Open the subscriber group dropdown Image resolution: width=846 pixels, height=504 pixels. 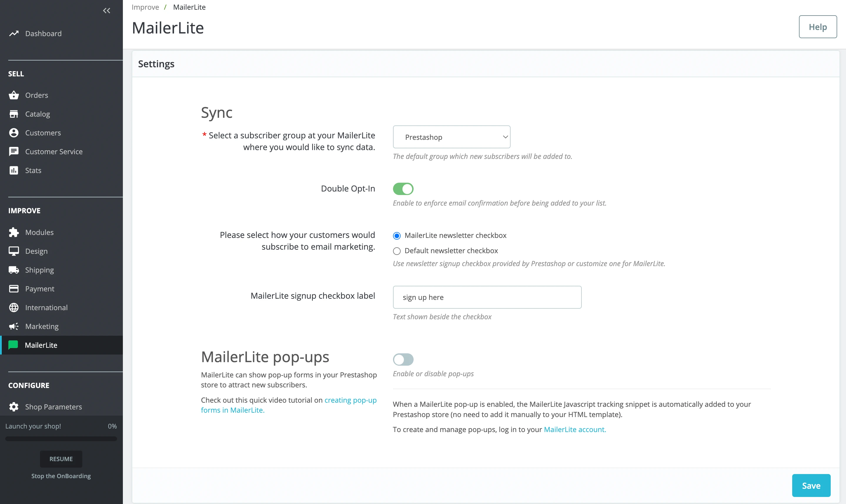pos(452,137)
